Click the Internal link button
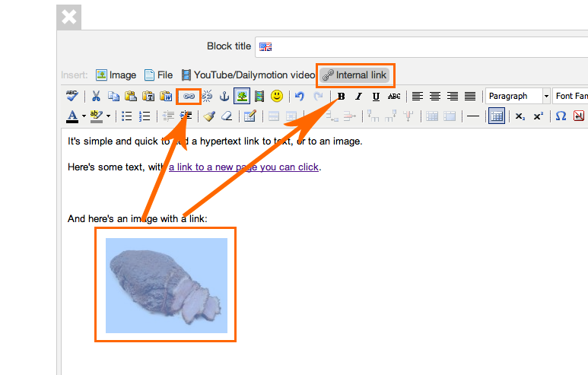Viewport: 588px width, 375px height. (354, 75)
